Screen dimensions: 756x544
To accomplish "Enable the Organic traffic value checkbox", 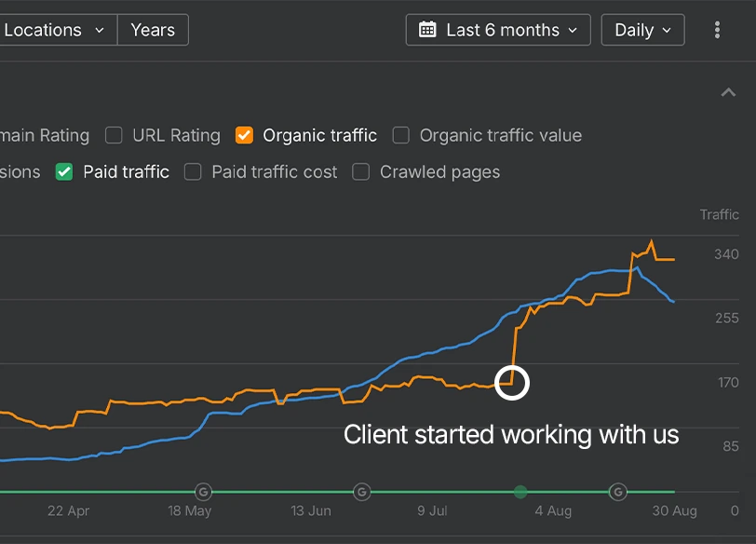I will 401,135.
